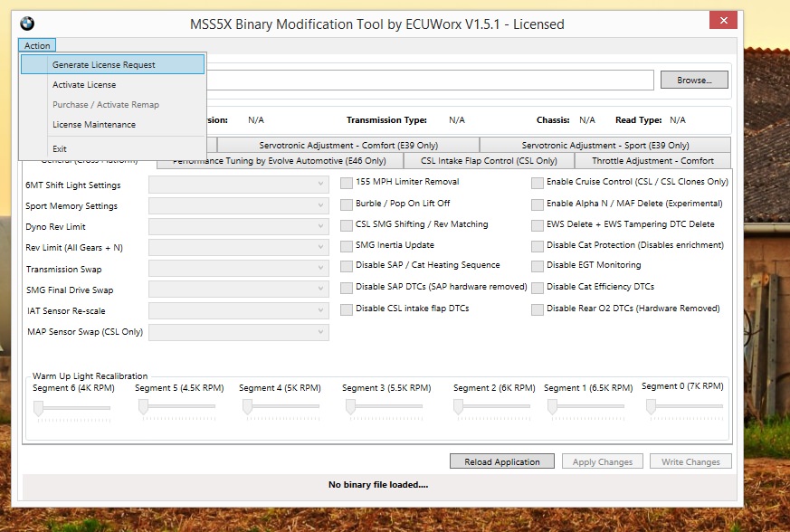Choose Exit from Action menu

[112, 148]
